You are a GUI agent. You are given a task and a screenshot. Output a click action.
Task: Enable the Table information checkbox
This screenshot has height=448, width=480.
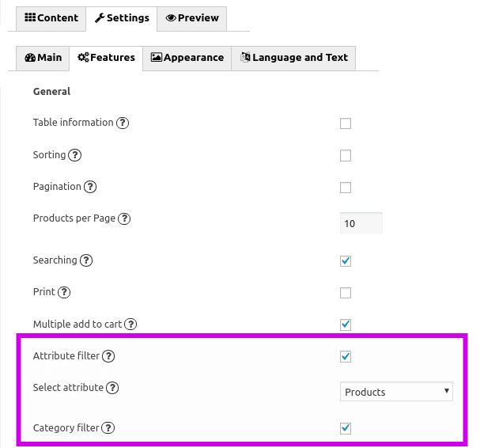pos(346,123)
